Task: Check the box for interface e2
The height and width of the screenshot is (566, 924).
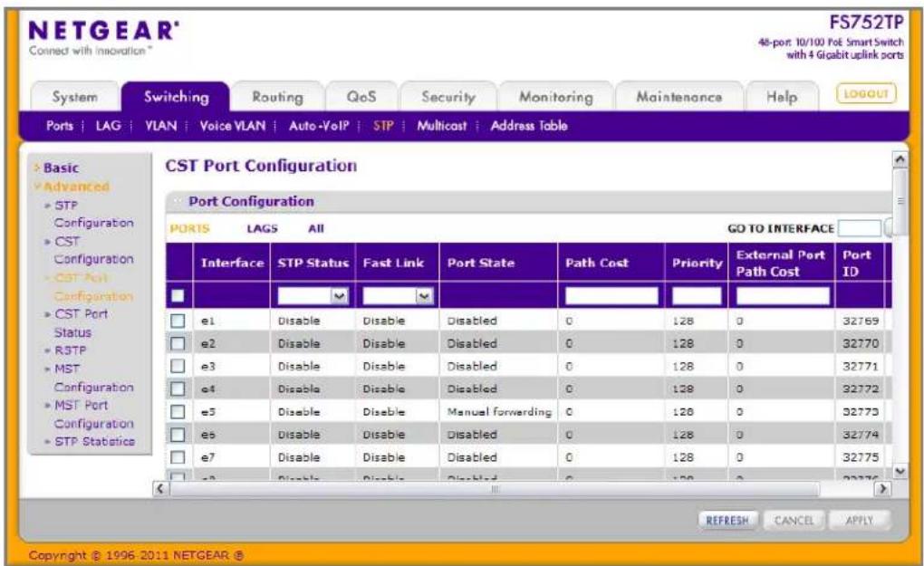Action: pyautogui.click(x=178, y=343)
